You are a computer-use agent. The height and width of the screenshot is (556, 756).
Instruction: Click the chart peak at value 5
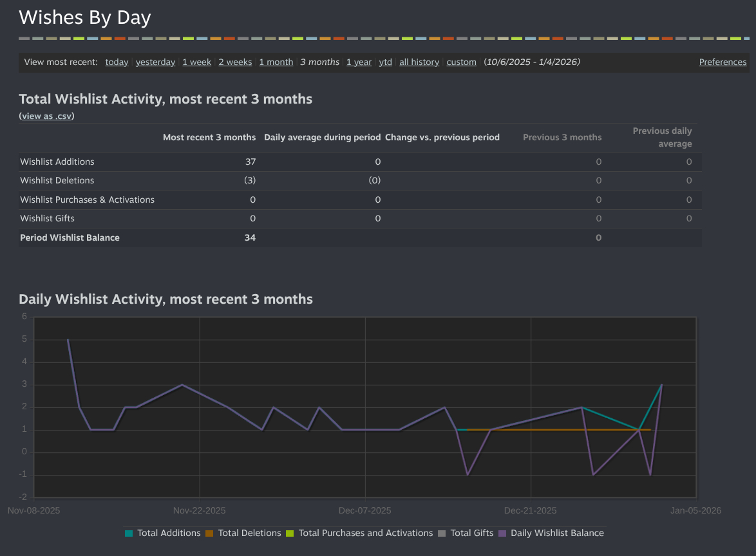(x=68, y=340)
